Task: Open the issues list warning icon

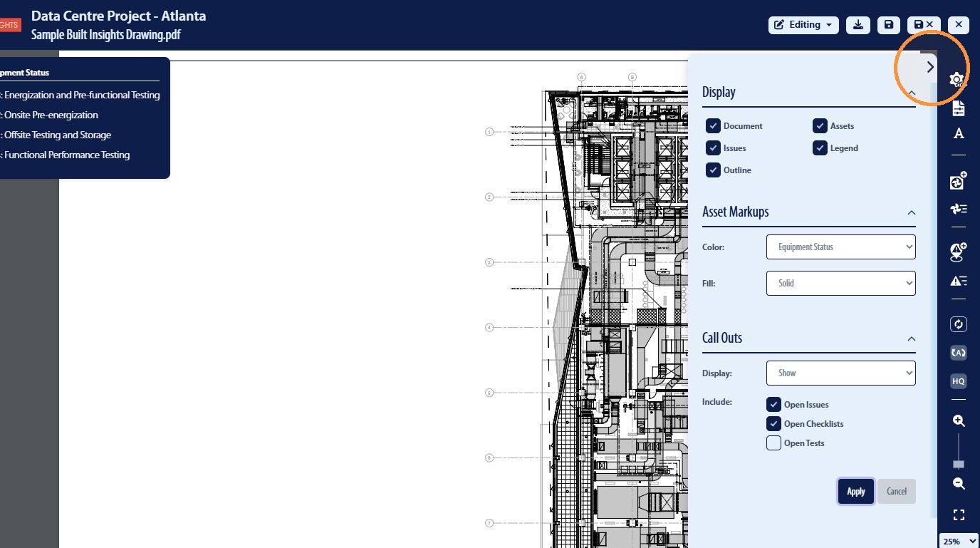Action: tap(959, 281)
